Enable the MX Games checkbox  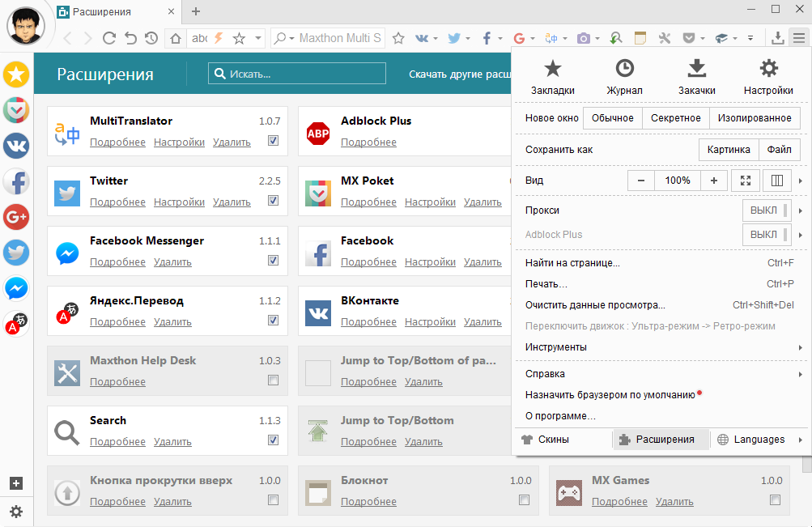[x=776, y=500]
